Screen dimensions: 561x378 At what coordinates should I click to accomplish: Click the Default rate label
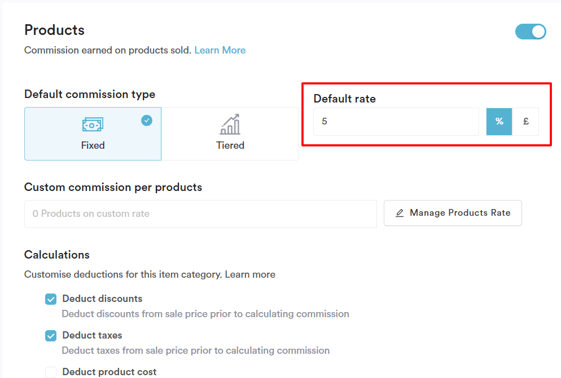[x=345, y=99]
